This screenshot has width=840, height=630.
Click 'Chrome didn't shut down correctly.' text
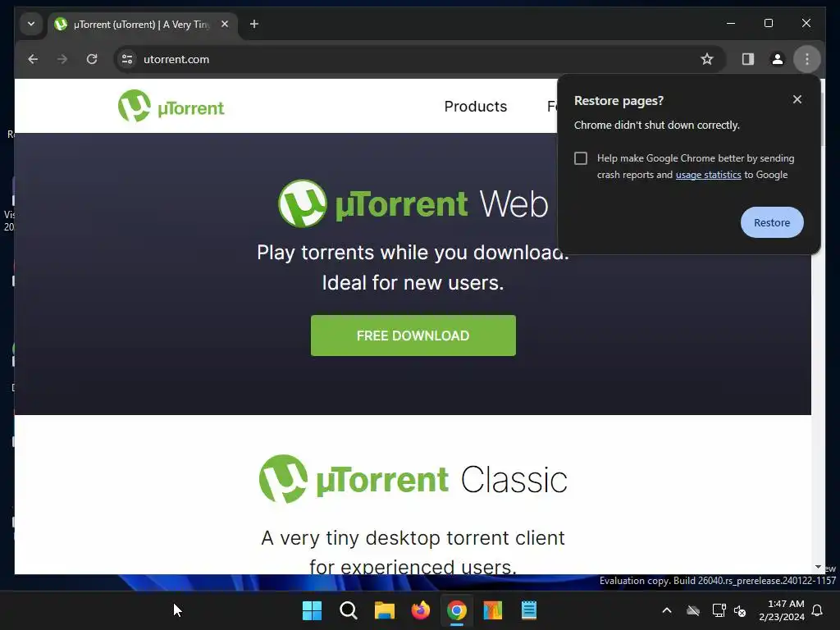click(x=657, y=125)
